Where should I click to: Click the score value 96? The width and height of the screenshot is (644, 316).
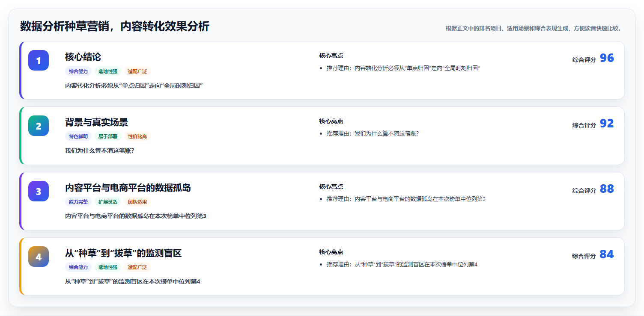[x=607, y=58]
